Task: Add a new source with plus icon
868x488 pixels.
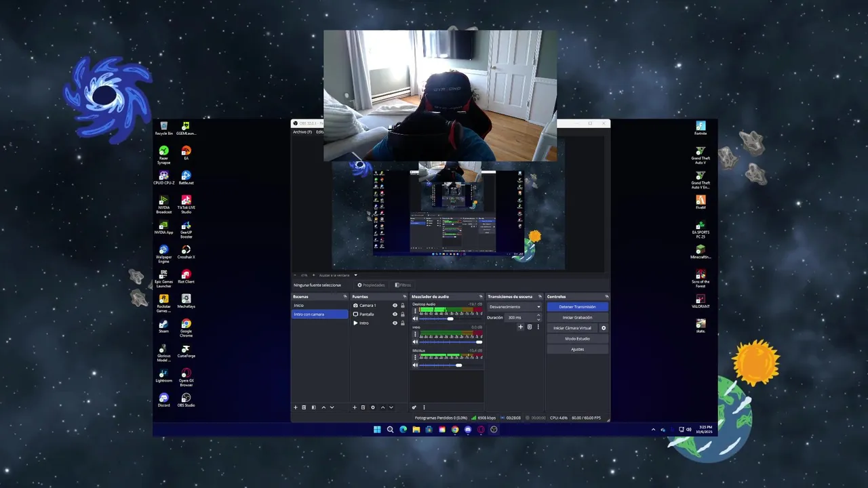Action: click(x=354, y=407)
